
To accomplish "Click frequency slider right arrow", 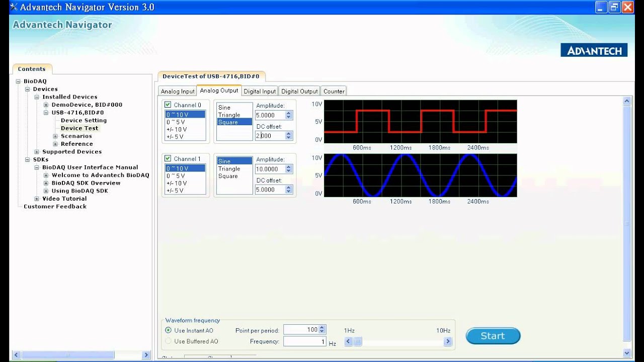I will (x=448, y=341).
